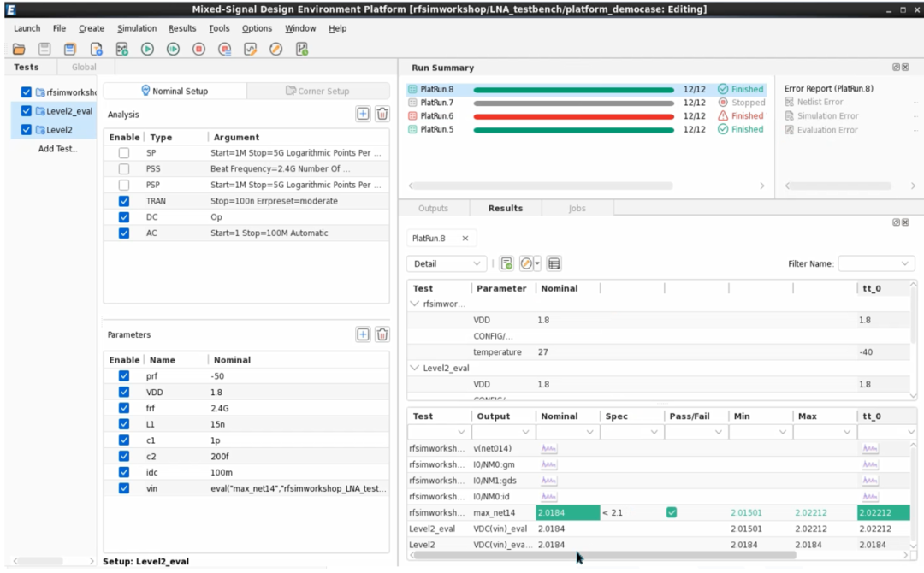
Task: Add a new parameter with plus icon
Action: tap(363, 334)
